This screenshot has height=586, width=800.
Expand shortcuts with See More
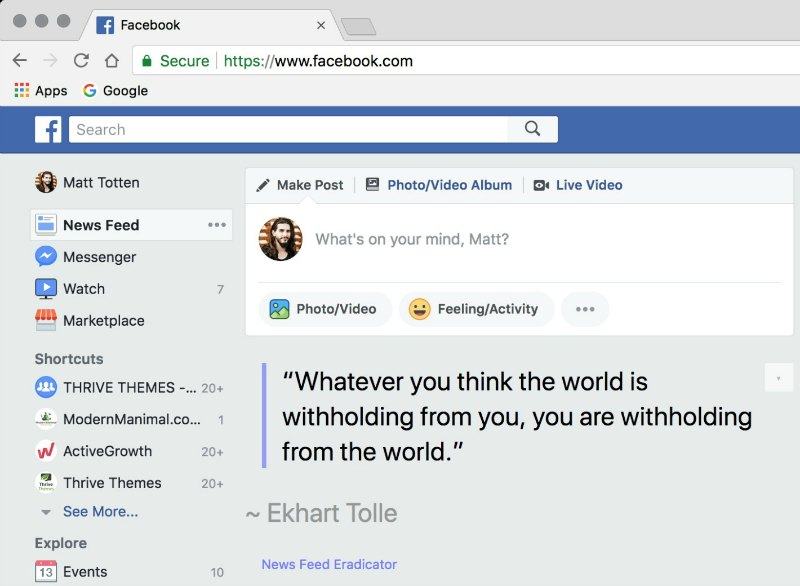click(x=101, y=512)
